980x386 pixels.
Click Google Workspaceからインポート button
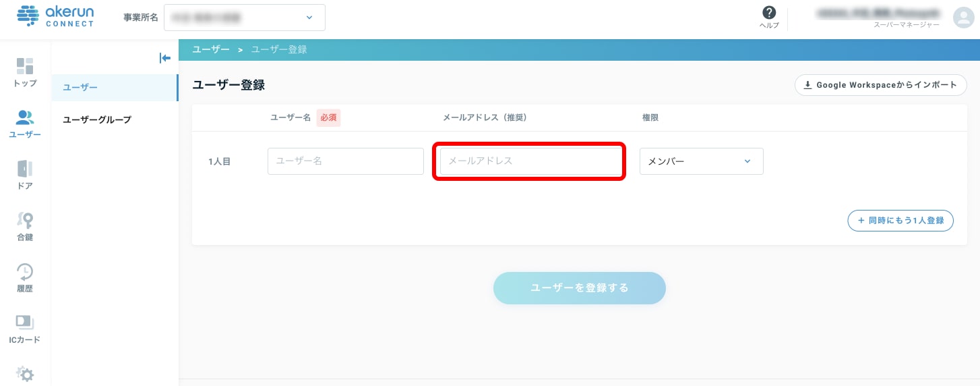881,85
